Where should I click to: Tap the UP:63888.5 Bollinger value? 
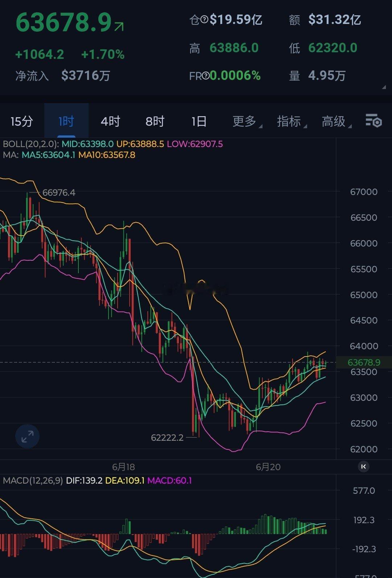click(140, 144)
